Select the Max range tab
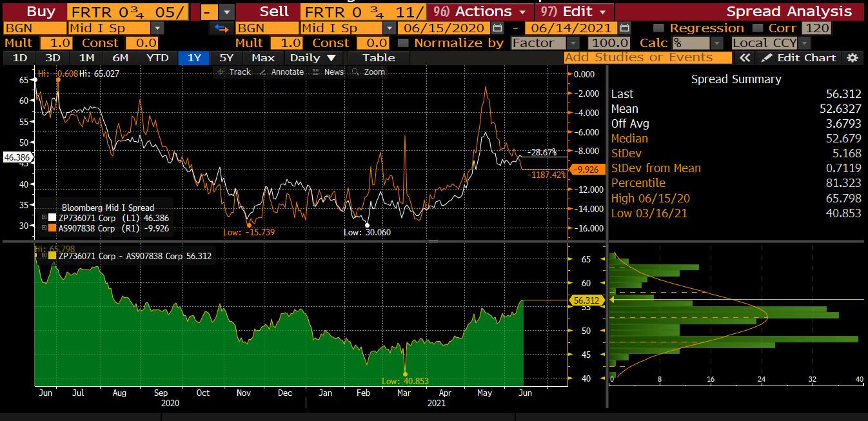The width and height of the screenshot is (868, 421). pos(263,57)
